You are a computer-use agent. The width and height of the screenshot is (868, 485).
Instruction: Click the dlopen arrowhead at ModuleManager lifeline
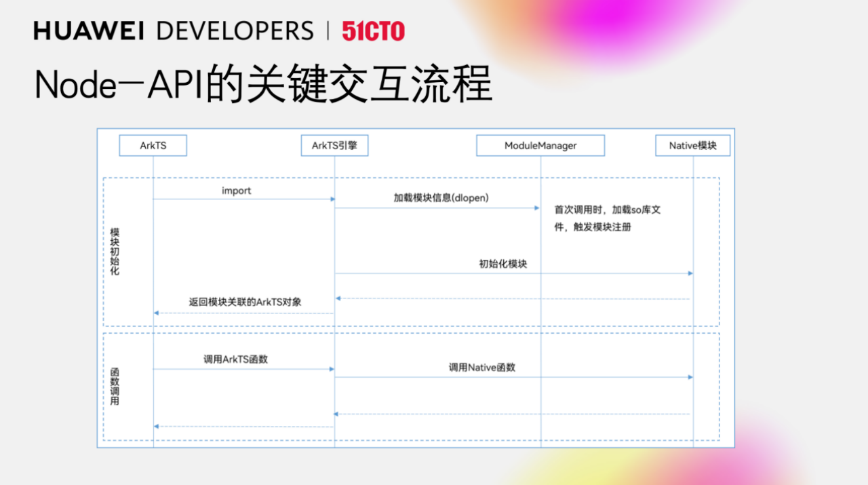tap(537, 208)
